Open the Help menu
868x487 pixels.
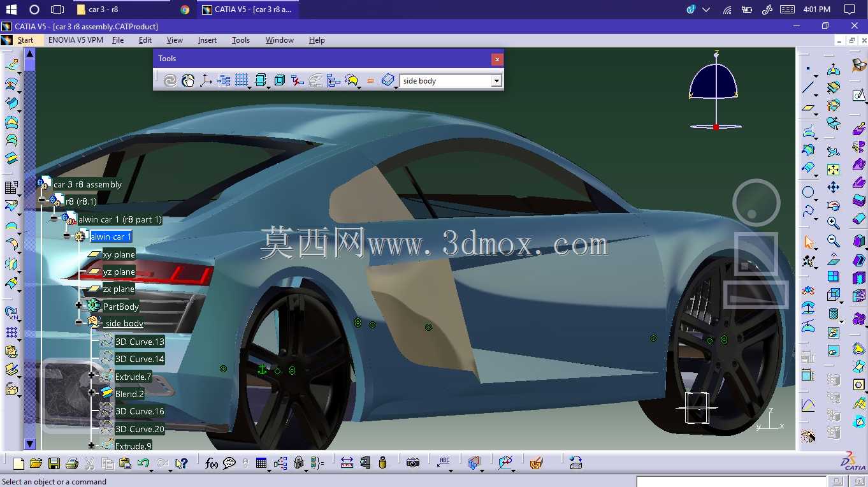(317, 40)
